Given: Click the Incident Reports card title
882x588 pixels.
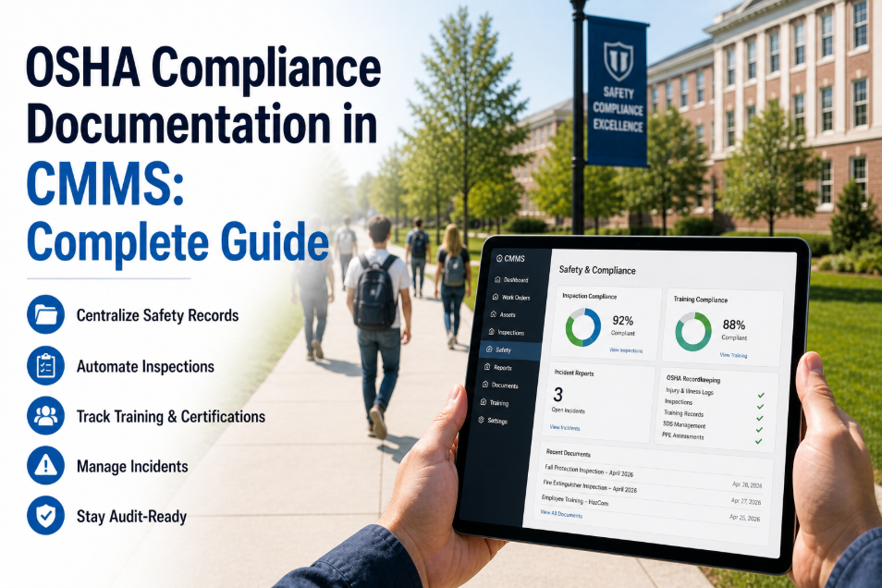Looking at the screenshot, I should pyautogui.click(x=574, y=374).
